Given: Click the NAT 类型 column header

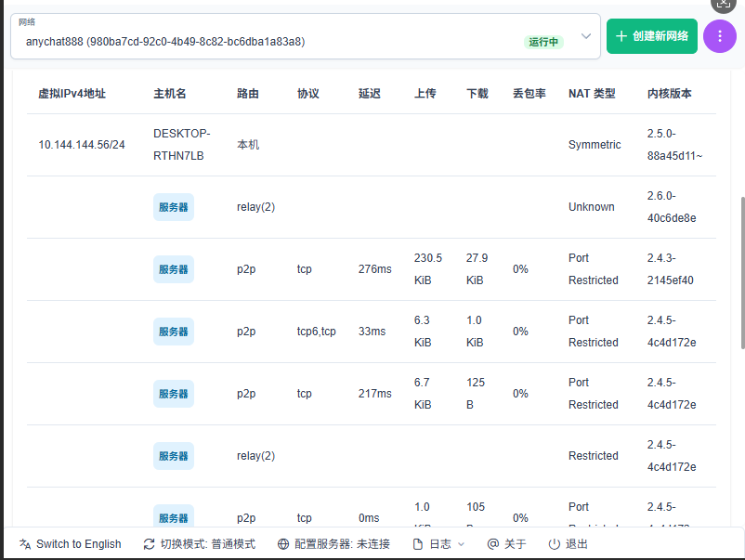Looking at the screenshot, I should pyautogui.click(x=592, y=94).
